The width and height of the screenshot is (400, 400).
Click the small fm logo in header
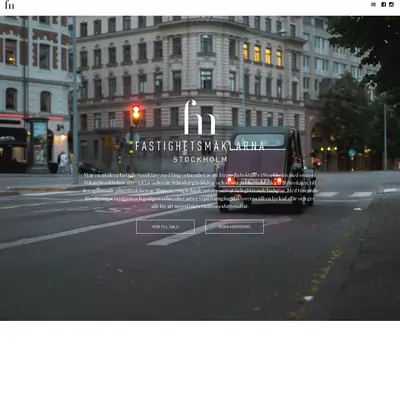[x=10, y=5]
